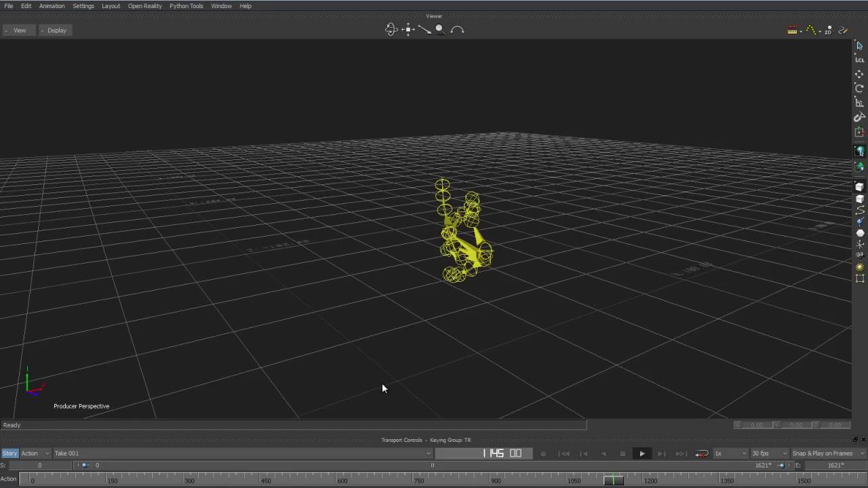
Task: Open the Edit menu
Action: pyautogui.click(x=26, y=6)
